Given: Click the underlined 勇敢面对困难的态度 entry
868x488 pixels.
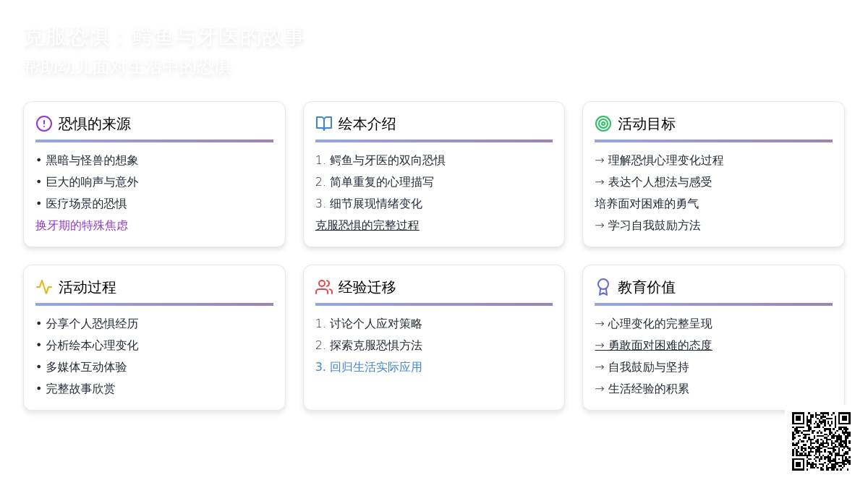Looking at the screenshot, I should [x=653, y=345].
